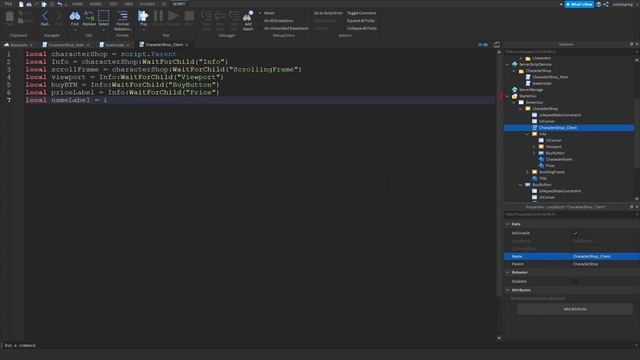Image resolution: width=640 pixels, height=360 pixels.
Task: Switch to the MODEL ribbon tab
Action: pos(96,4)
